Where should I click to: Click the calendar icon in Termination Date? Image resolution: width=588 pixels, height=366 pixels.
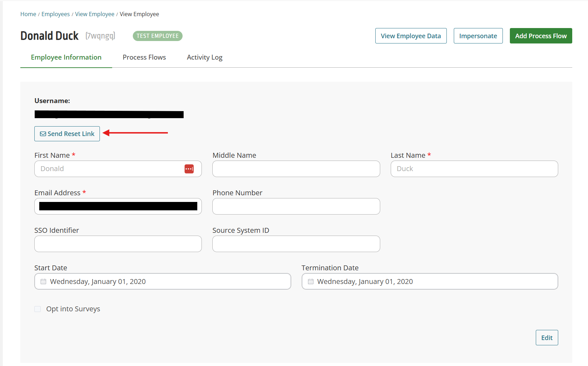tap(310, 282)
